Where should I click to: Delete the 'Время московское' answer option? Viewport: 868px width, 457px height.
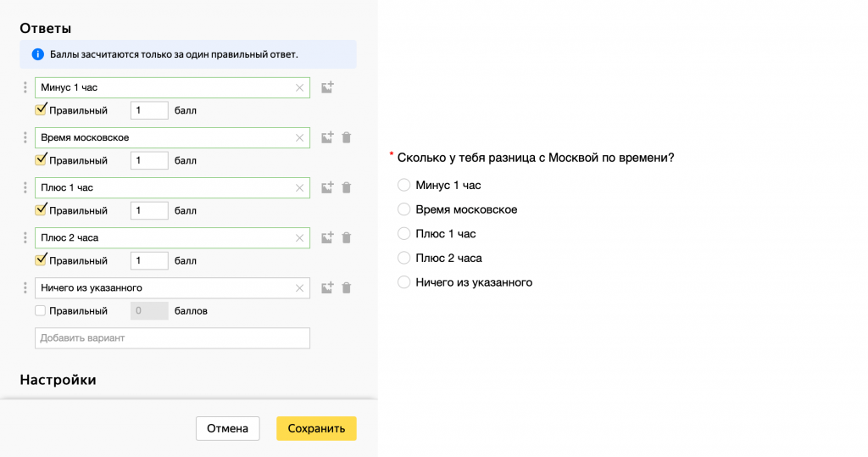coord(347,137)
